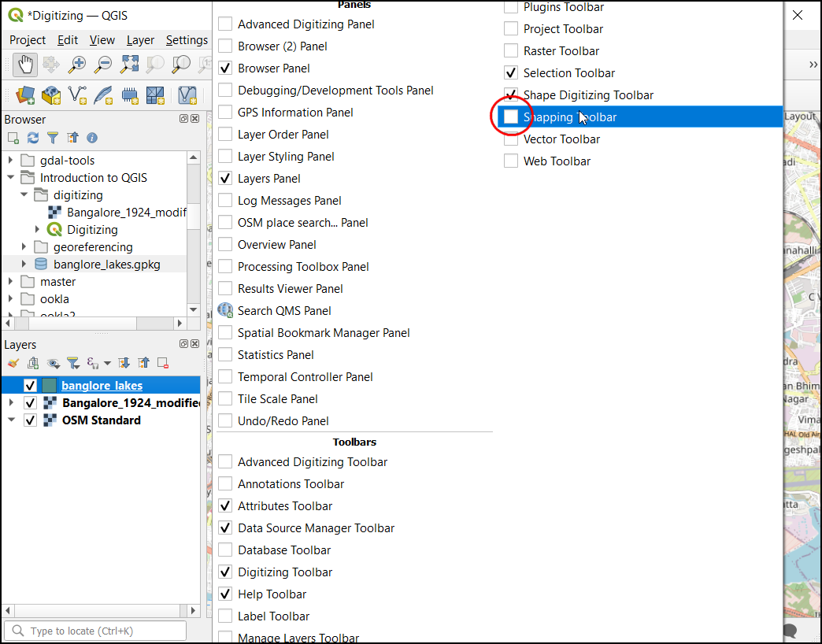822x644 pixels.
Task: Click New SpatiaLite Layer feather icon
Action: (x=103, y=95)
